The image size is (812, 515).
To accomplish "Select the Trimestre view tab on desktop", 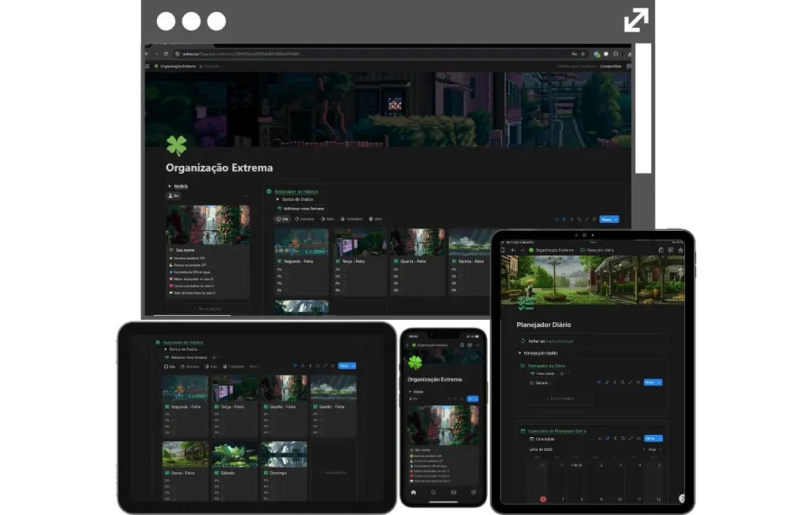I will point(351,219).
